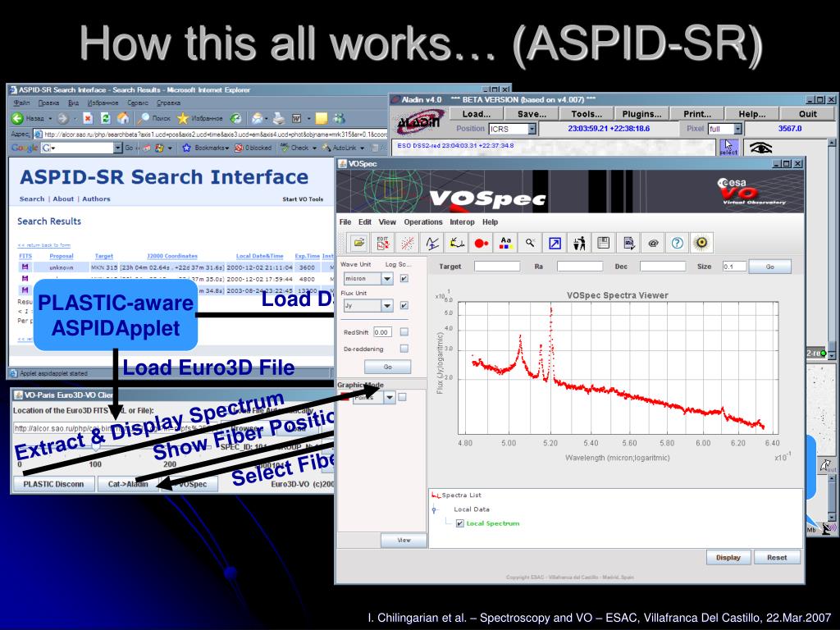This screenshot has height=630, width=840.
Task: Select the yellow axes tool in VOSpec toolbar
Action: tap(456, 243)
